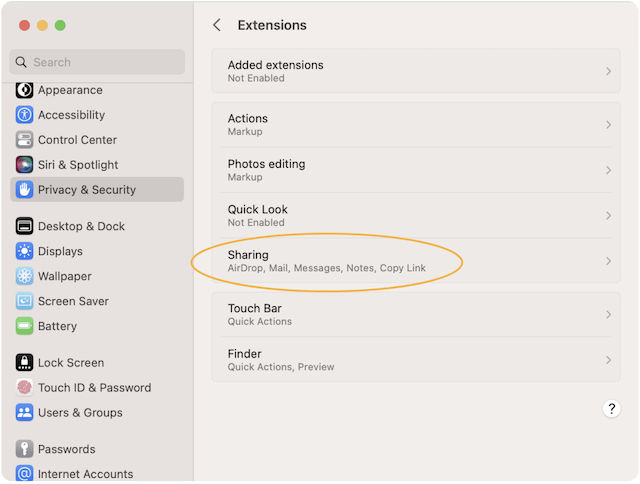
Task: Click the Privacy & Security hand icon
Action: [24, 190]
